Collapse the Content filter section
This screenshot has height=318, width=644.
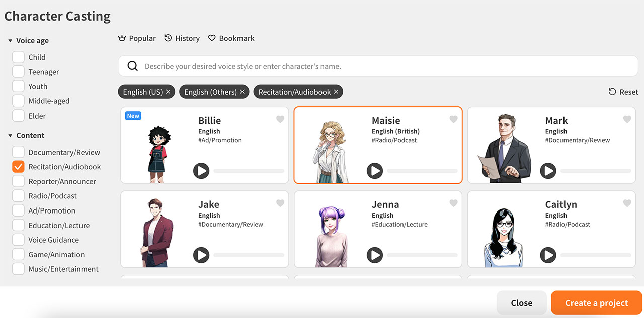9,135
